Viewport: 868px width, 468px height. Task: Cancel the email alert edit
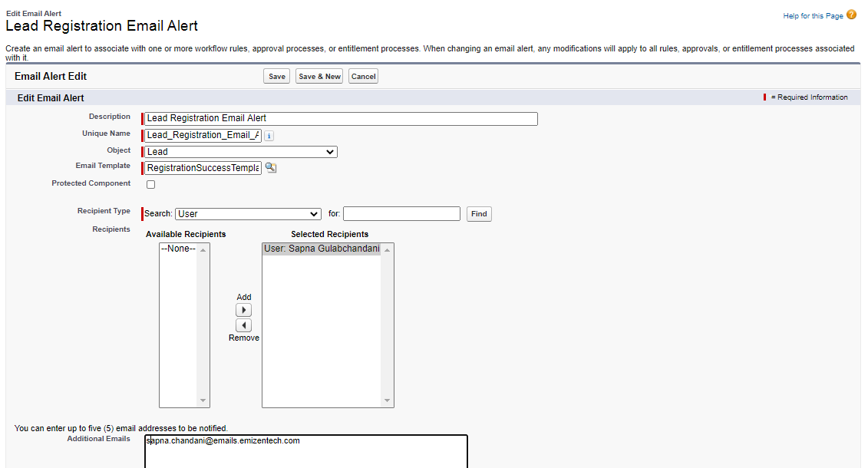[x=363, y=76]
